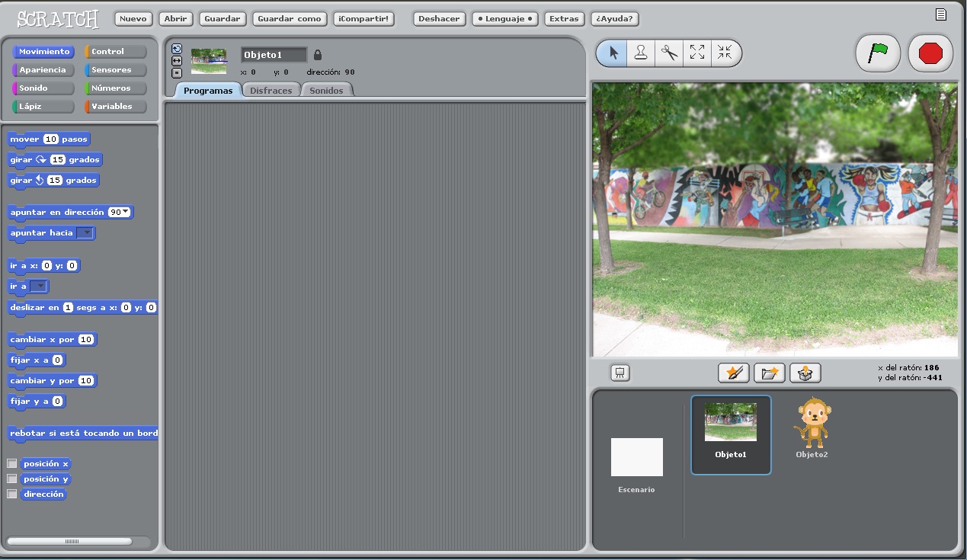This screenshot has width=967, height=560.
Task: Click the iCompartir! button
Action: (x=363, y=19)
